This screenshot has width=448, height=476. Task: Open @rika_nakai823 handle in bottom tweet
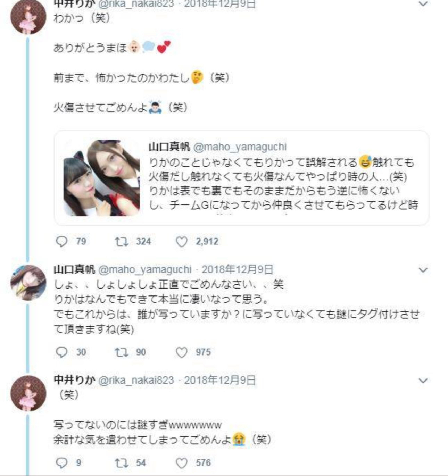pyautogui.click(x=136, y=380)
